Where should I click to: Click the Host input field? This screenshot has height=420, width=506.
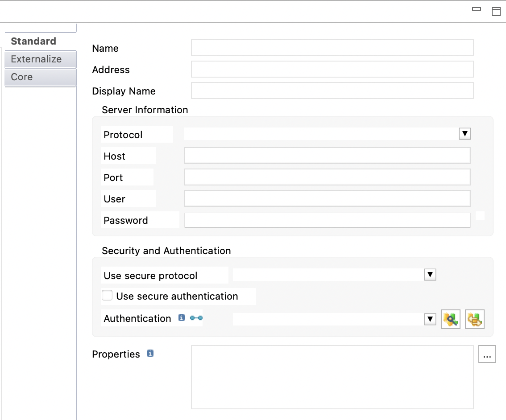coord(327,155)
